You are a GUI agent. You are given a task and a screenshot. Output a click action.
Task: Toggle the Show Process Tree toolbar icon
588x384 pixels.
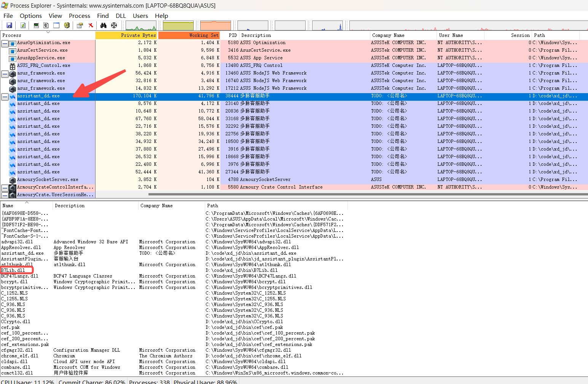point(46,25)
